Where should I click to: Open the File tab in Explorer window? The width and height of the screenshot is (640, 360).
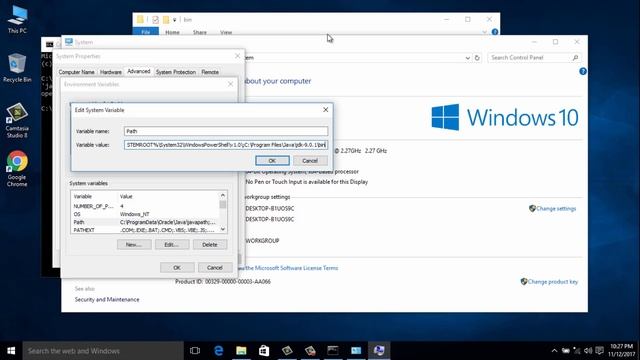pyautogui.click(x=146, y=32)
